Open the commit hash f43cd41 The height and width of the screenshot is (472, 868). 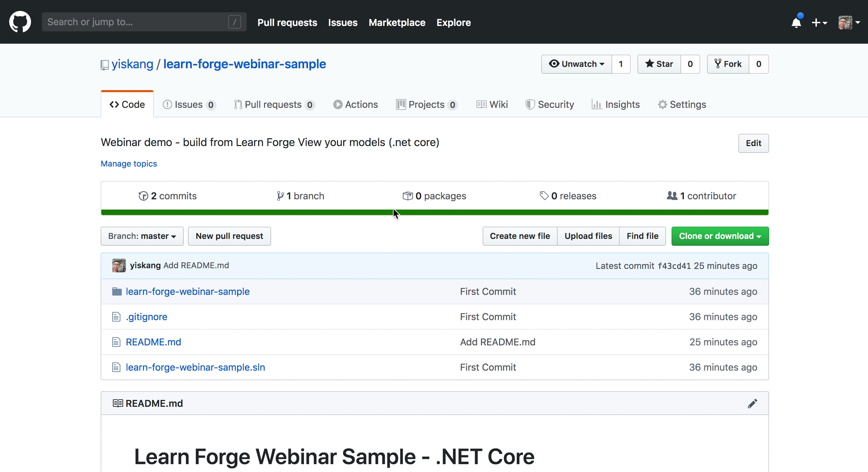(x=674, y=266)
